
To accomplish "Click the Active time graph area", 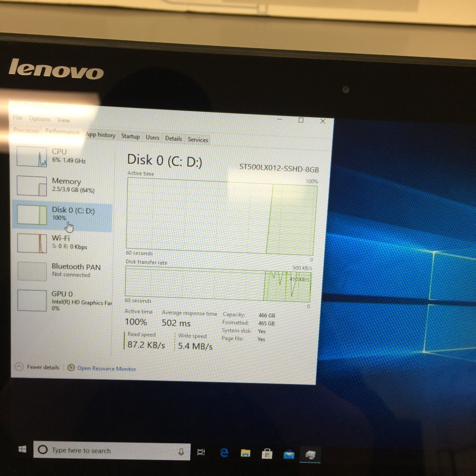I will pos(222,217).
